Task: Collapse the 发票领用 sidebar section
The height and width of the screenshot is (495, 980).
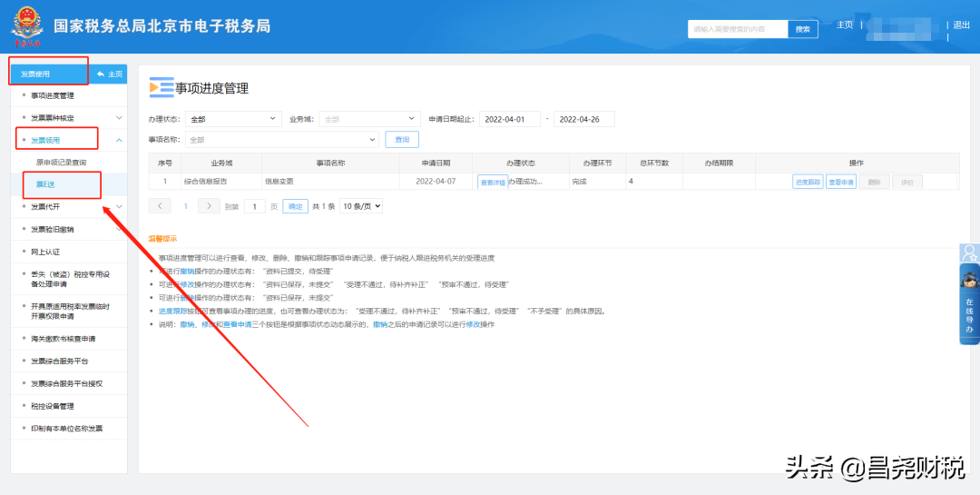Action: pyautogui.click(x=119, y=140)
